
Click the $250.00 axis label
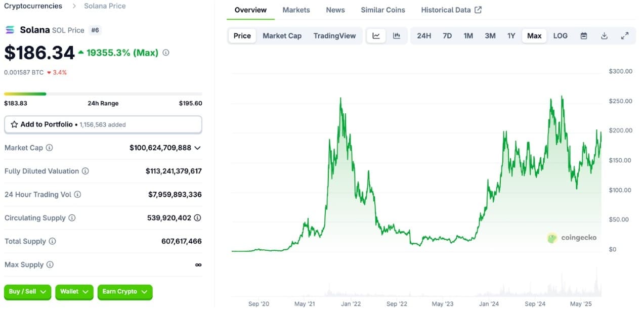click(621, 101)
